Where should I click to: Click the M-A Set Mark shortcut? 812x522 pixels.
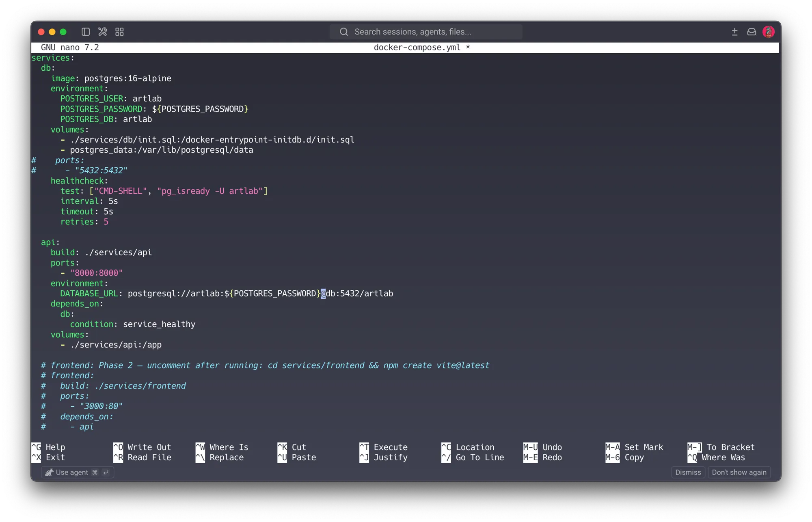click(635, 447)
